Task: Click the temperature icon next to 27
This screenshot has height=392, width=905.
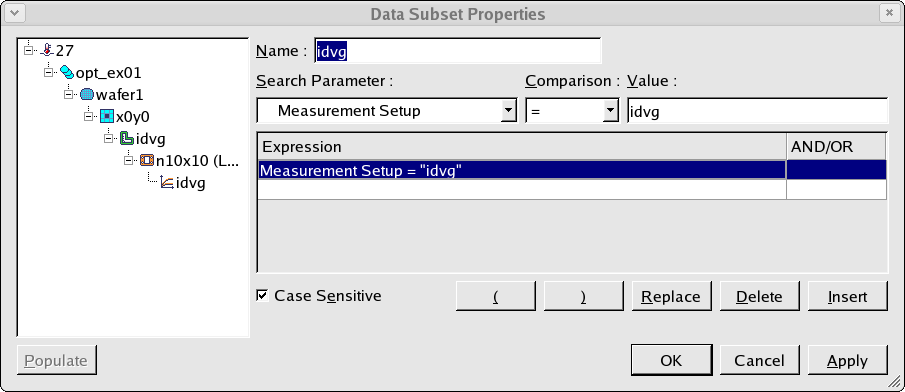Action: click(48, 50)
